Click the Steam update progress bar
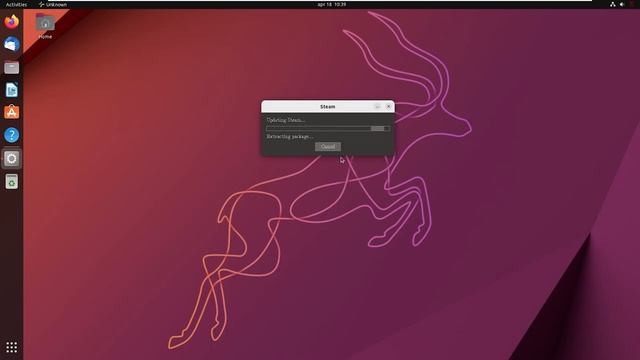 point(328,129)
